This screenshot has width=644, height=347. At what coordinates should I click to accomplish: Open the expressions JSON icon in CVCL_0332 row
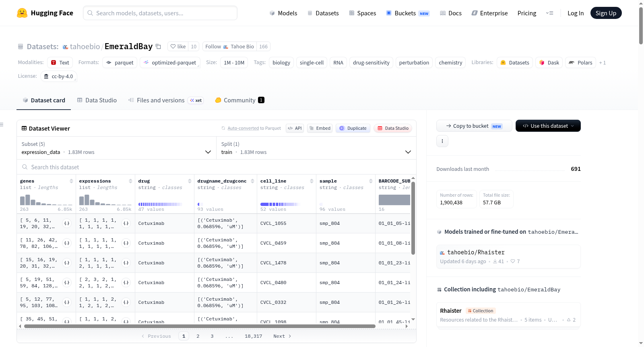(126, 302)
